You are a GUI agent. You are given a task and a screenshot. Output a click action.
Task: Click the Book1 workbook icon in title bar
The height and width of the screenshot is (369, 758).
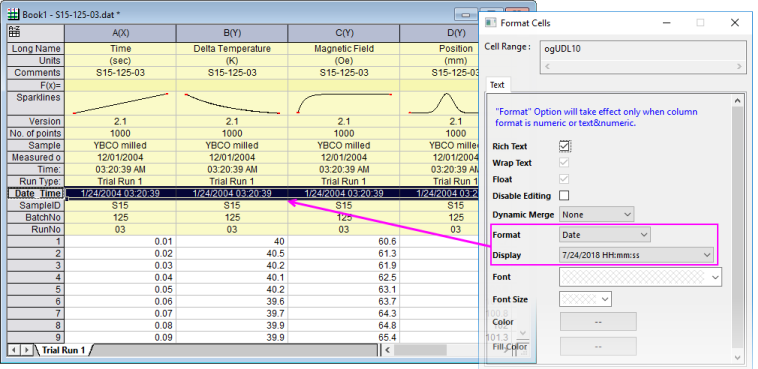pyautogui.click(x=13, y=14)
